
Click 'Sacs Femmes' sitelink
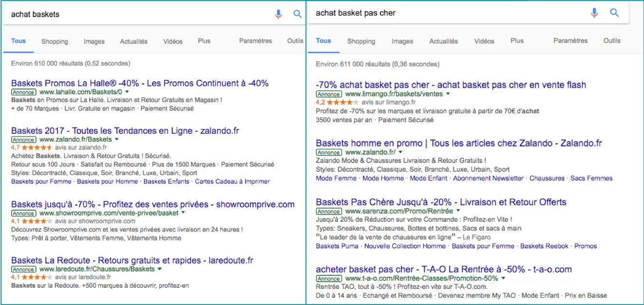(x=591, y=179)
